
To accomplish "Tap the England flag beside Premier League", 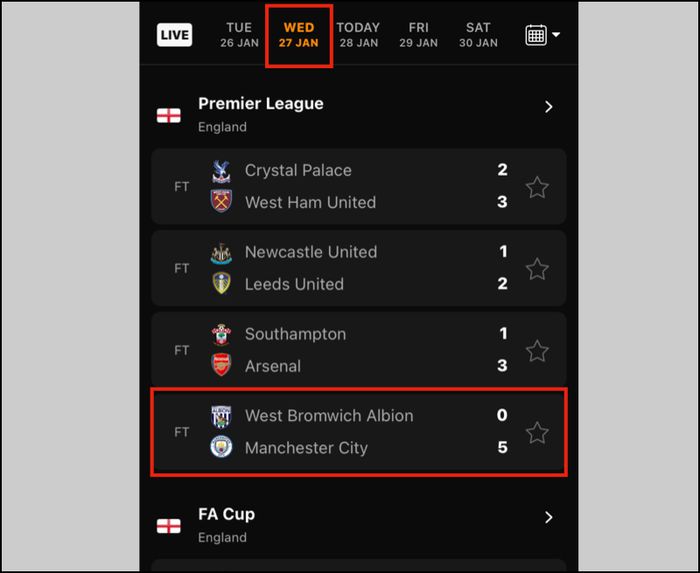I will pyautogui.click(x=169, y=116).
